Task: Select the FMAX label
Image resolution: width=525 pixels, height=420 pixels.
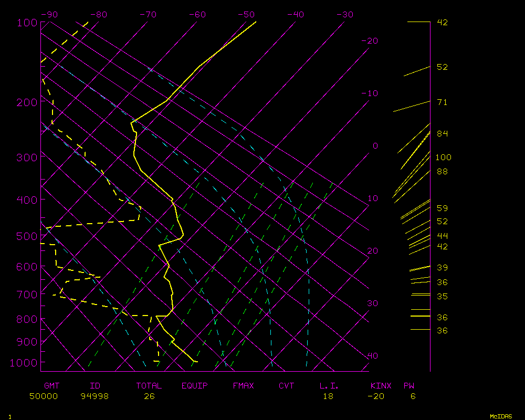Action: click(244, 386)
